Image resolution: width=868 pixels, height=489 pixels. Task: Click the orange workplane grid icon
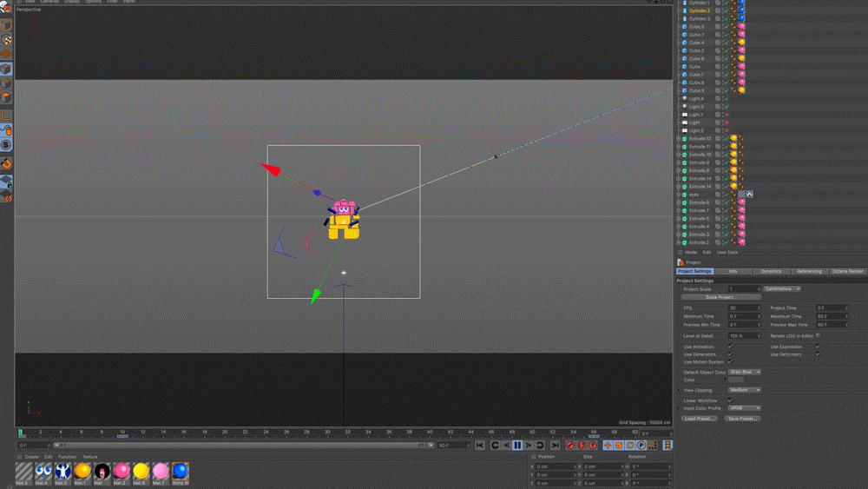pos(6,54)
